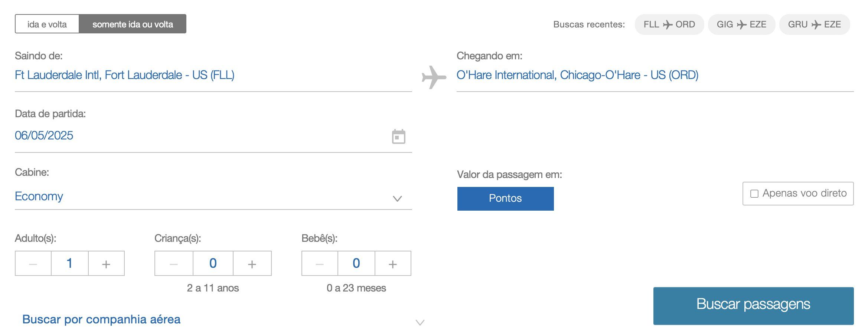Edit the Saindo de airport field
This screenshot has width=868, height=336.
point(213,75)
